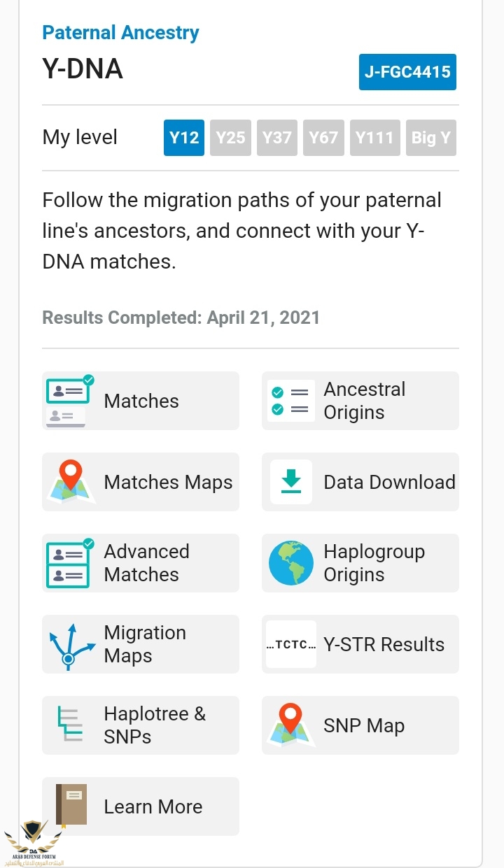The image size is (504, 868).
Task: Select the Y25 level tab
Action: pyautogui.click(x=230, y=137)
